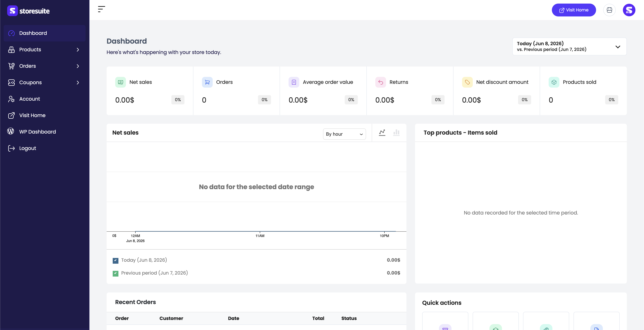The width and height of the screenshot is (644, 330).
Task: Open the date range comparison dropdown
Action: 569,46
